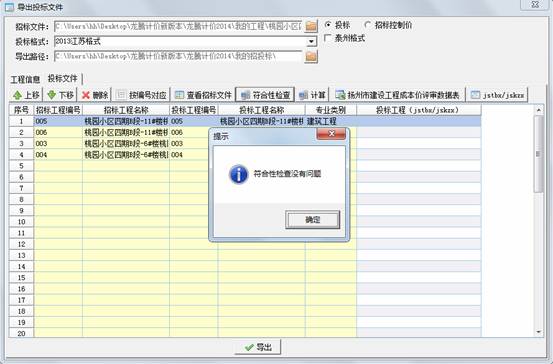
Task: Click the 投标工程 (jstbx/jskzx) column header
Action: coord(419,110)
